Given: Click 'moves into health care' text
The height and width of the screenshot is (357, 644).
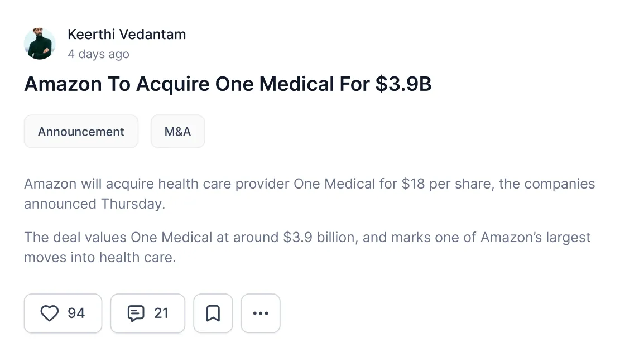Looking at the screenshot, I should (100, 258).
